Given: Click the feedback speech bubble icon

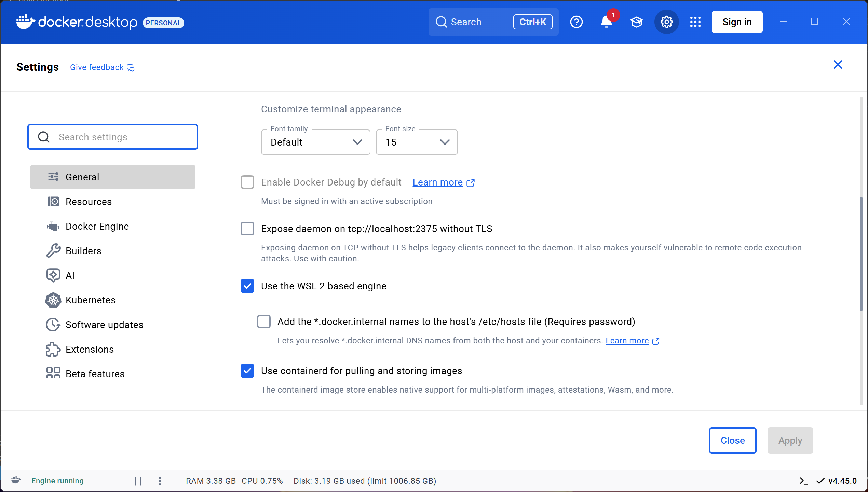Looking at the screenshot, I should [x=131, y=68].
